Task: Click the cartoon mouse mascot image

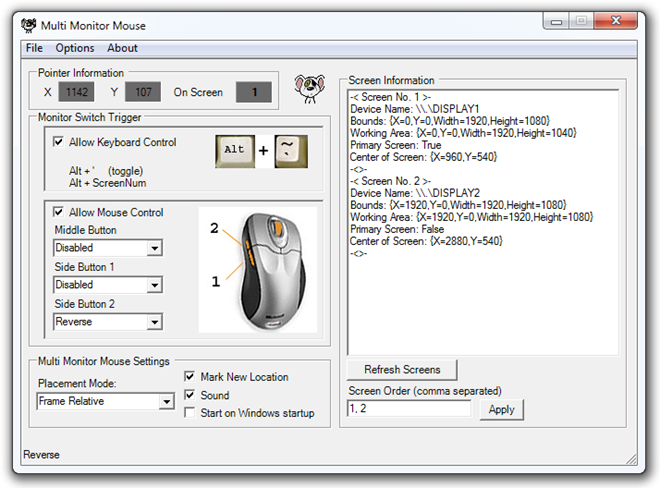Action: [x=310, y=89]
